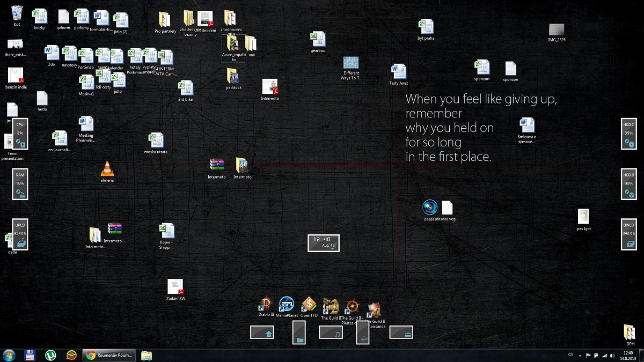This screenshot has width=644, height=362.
Task: Click the www browser widget button
Action: coord(363,333)
